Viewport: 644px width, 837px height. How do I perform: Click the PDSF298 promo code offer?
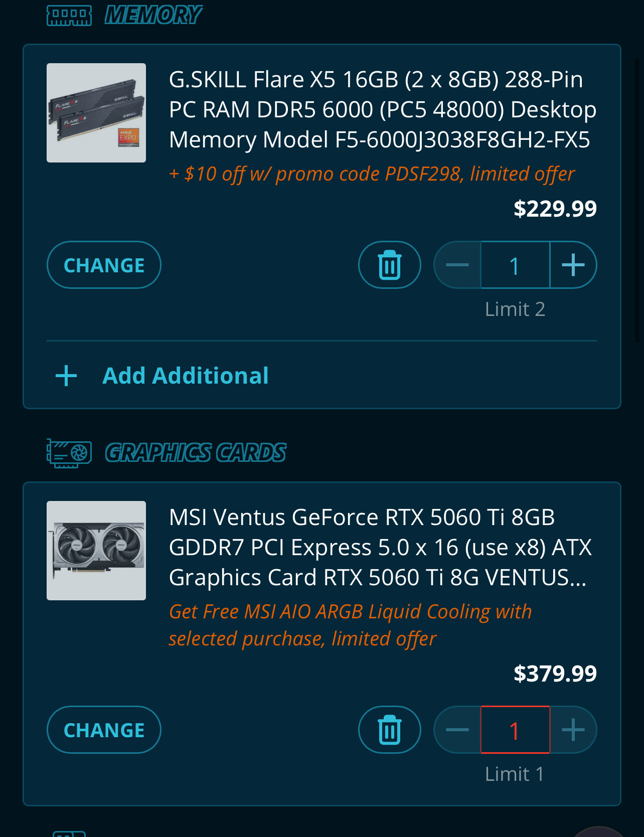click(372, 174)
